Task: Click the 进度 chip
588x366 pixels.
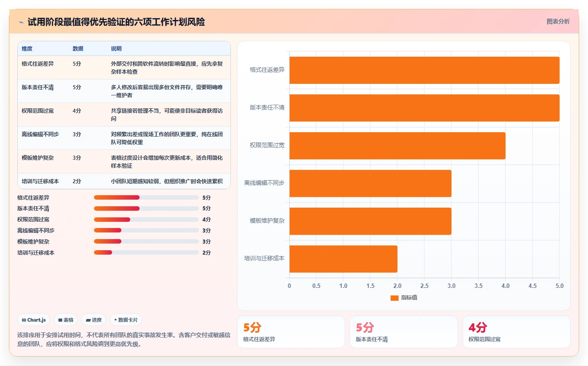Action: tap(93, 320)
